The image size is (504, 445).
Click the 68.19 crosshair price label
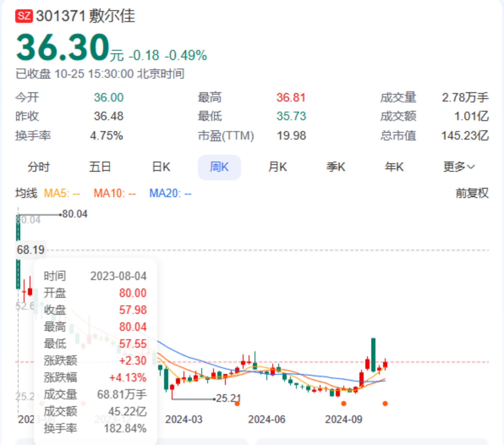pyautogui.click(x=31, y=250)
